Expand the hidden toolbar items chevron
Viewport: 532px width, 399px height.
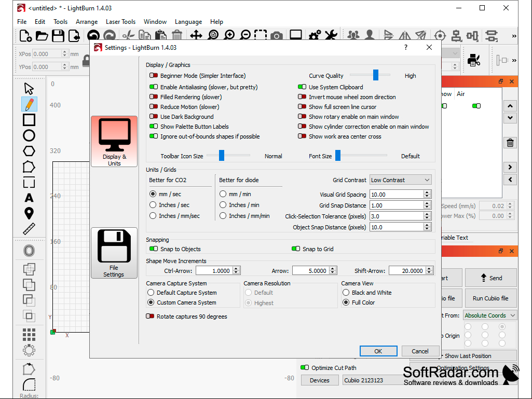click(x=514, y=36)
